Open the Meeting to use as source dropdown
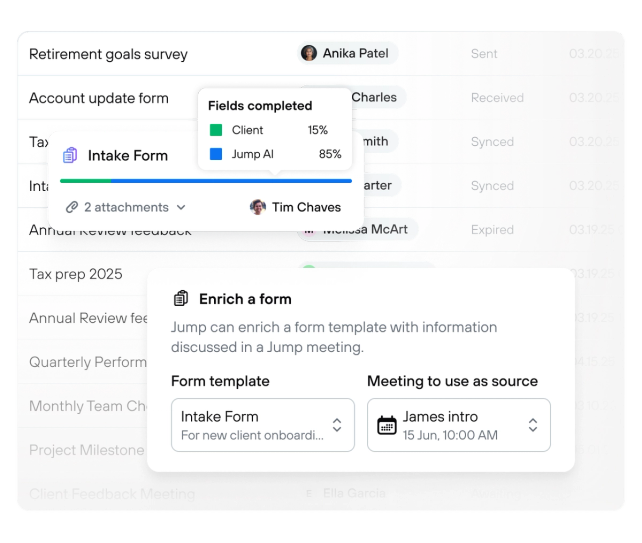 [459, 425]
